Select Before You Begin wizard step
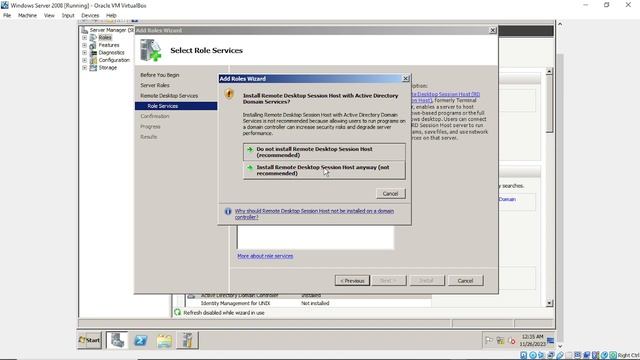640x360 pixels. point(160,75)
